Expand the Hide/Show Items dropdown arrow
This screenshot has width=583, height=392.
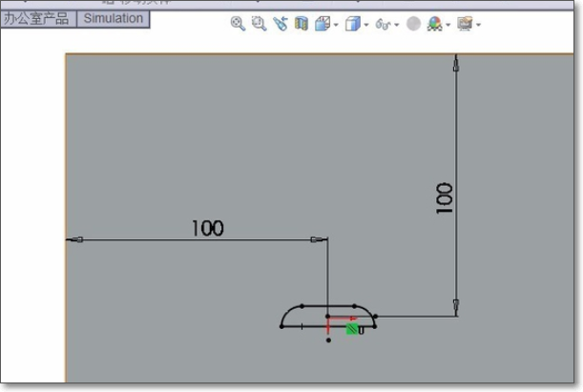point(397,25)
